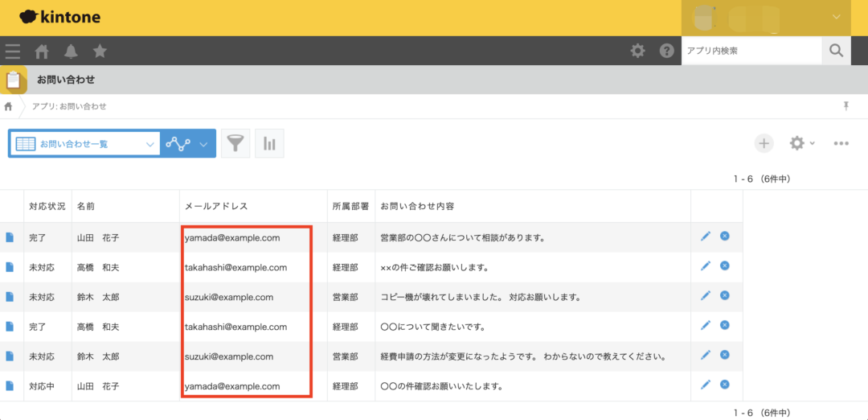
Task: Expand the お問い合わせ一覧 view dropdown
Action: click(149, 144)
